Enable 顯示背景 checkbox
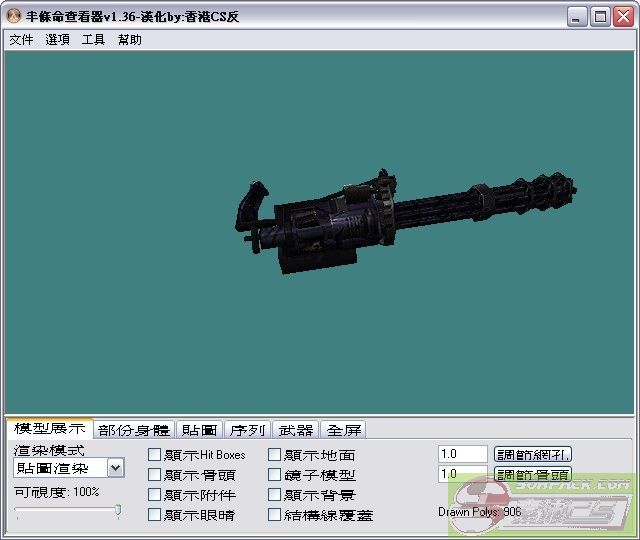The image size is (640, 540). click(x=274, y=495)
